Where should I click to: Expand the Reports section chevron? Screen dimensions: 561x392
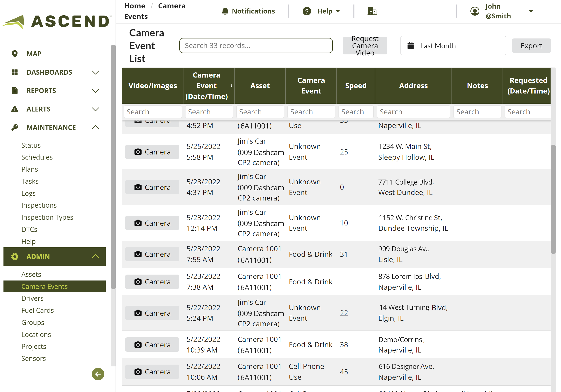(96, 91)
